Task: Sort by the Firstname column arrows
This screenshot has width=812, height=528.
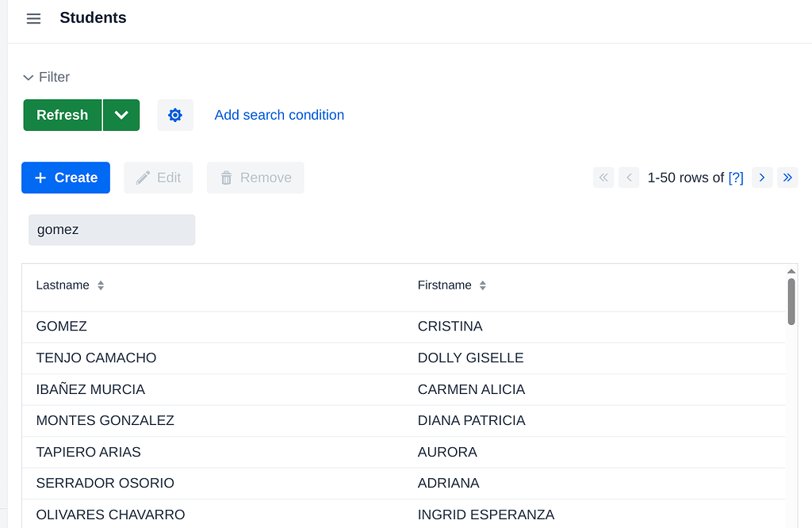Action: (x=483, y=285)
